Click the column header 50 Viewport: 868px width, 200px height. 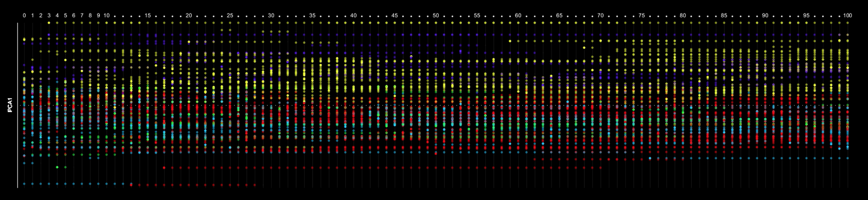[x=436, y=16]
